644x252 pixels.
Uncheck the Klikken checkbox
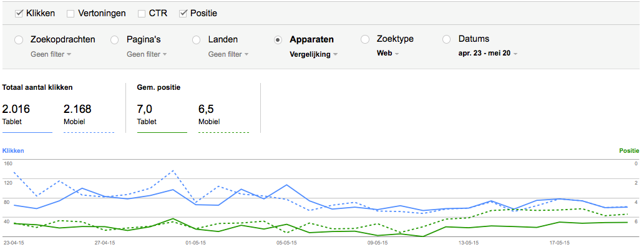tap(19, 14)
